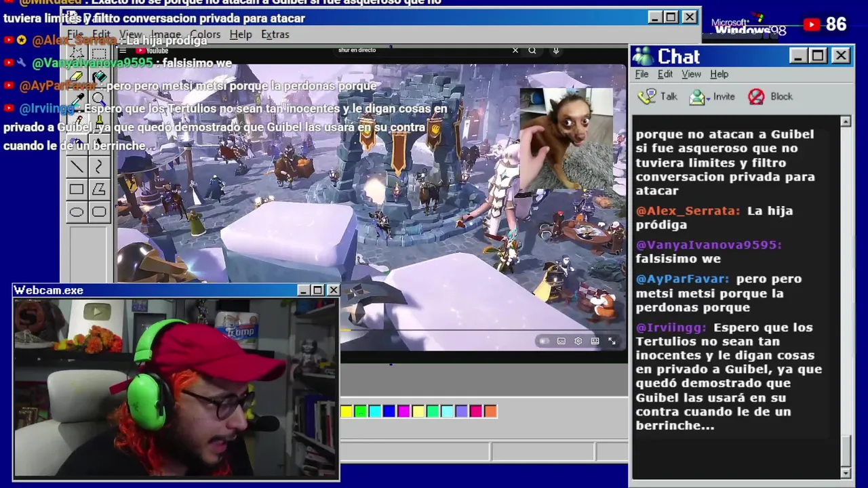Image resolution: width=868 pixels, height=488 pixels.
Task: Select the Polygon shape tool
Action: [99, 190]
